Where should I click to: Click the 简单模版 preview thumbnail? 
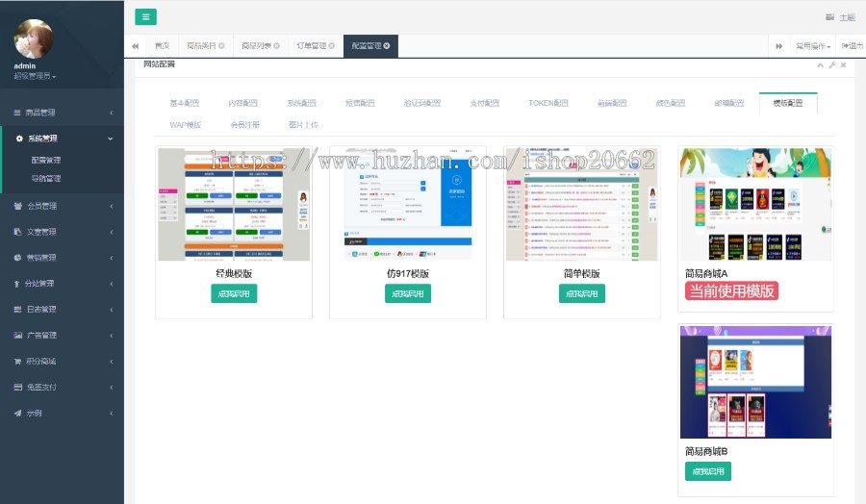pyautogui.click(x=581, y=204)
